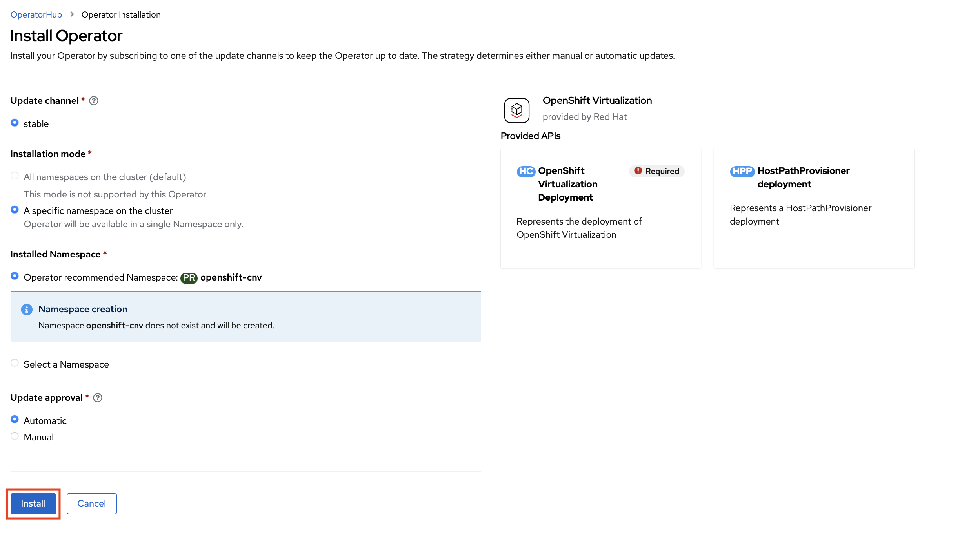Click the Cancel button

pyautogui.click(x=91, y=503)
